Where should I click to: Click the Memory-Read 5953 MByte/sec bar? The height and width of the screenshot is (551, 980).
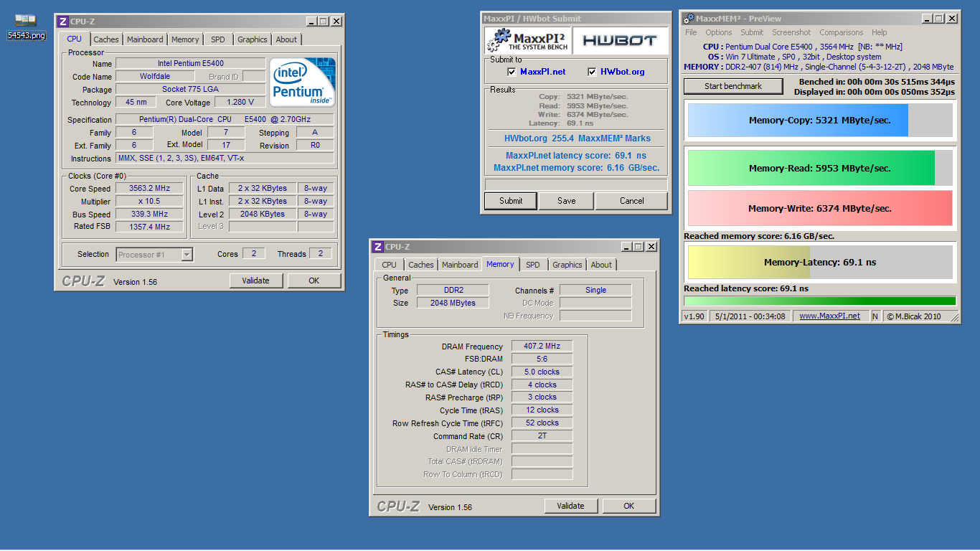(x=820, y=169)
